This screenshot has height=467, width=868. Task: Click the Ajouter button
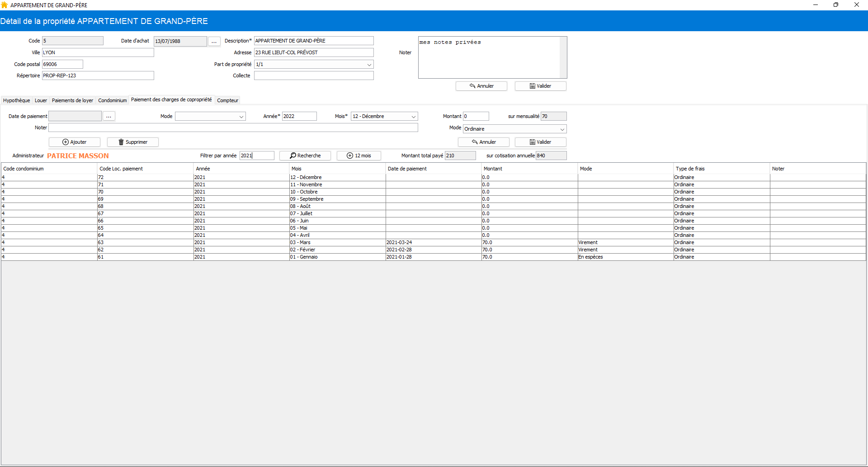pos(75,142)
